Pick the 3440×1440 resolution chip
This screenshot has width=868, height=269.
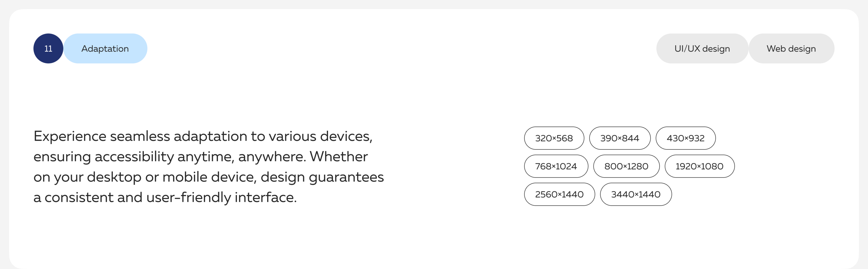[x=636, y=194]
